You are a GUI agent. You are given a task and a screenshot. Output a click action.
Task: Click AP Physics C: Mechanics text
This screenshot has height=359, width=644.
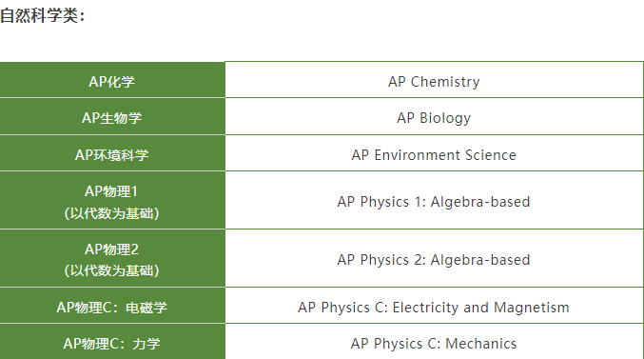[x=434, y=344]
